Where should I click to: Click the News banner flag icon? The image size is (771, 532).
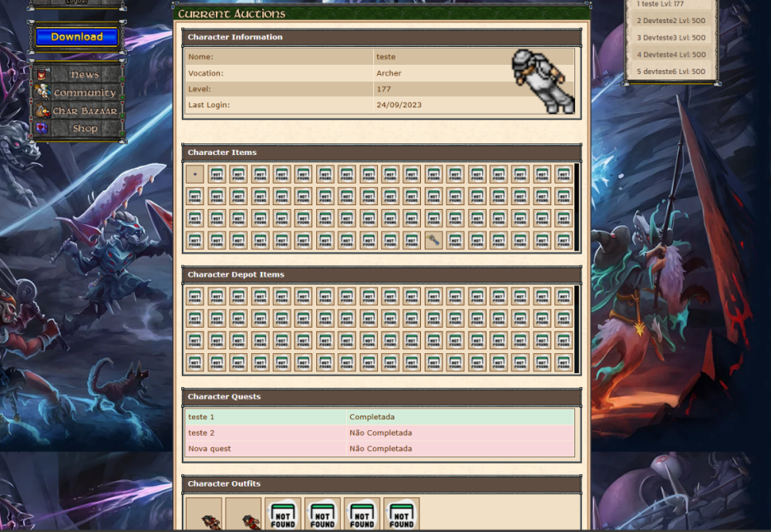(42, 75)
